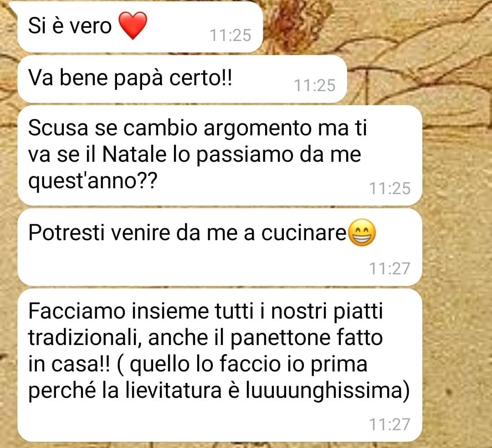Click the 11:27 timestamp under the "cucinare" message
The width and height of the screenshot is (492, 448).
click(389, 268)
